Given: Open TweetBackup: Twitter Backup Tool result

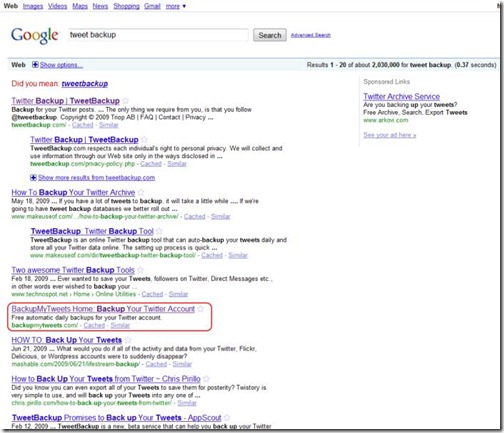Looking at the screenshot, I should point(92,231).
